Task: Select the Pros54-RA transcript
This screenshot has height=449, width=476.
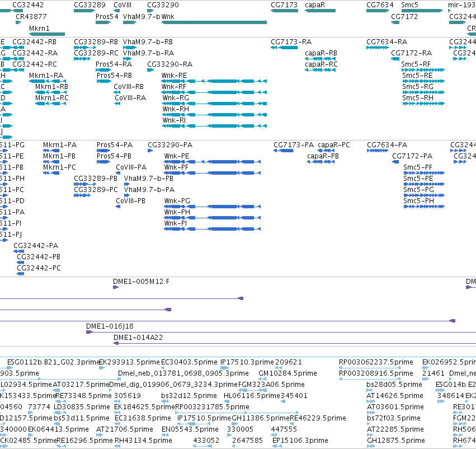Action: [x=103, y=70]
